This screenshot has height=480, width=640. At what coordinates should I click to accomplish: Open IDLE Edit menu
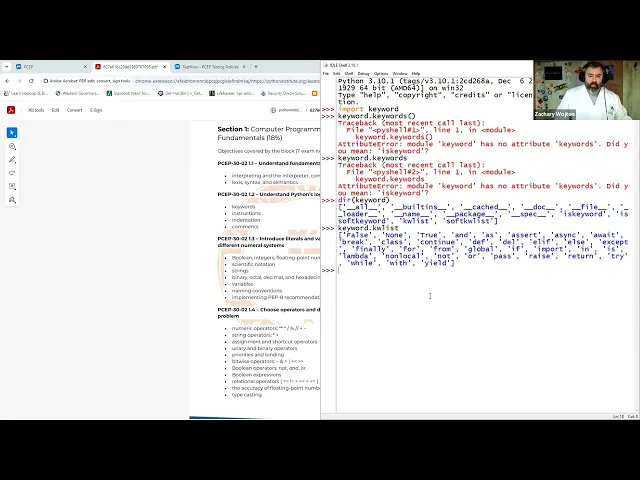[x=337, y=74]
